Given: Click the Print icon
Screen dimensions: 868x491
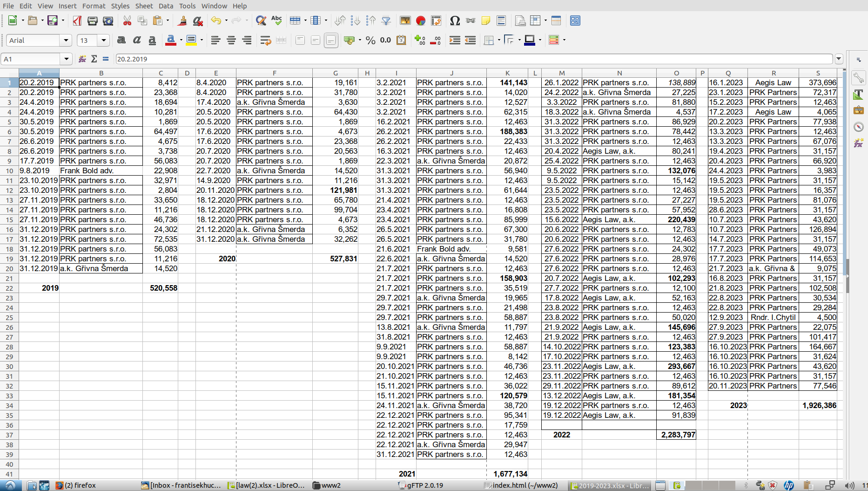Looking at the screenshot, I should [x=93, y=20].
